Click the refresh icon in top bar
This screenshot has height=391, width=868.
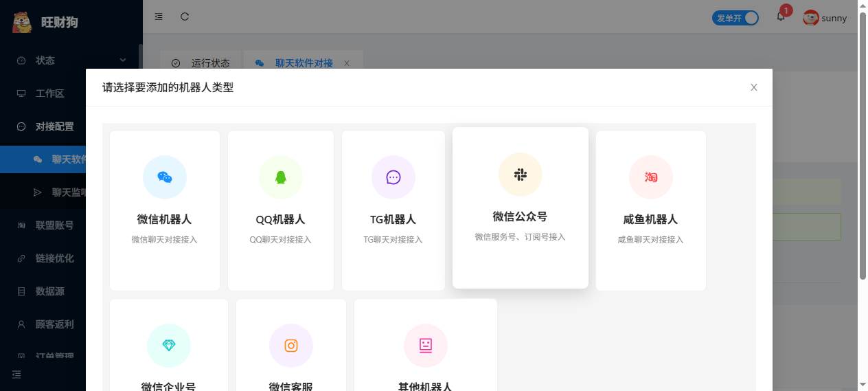pyautogui.click(x=185, y=16)
